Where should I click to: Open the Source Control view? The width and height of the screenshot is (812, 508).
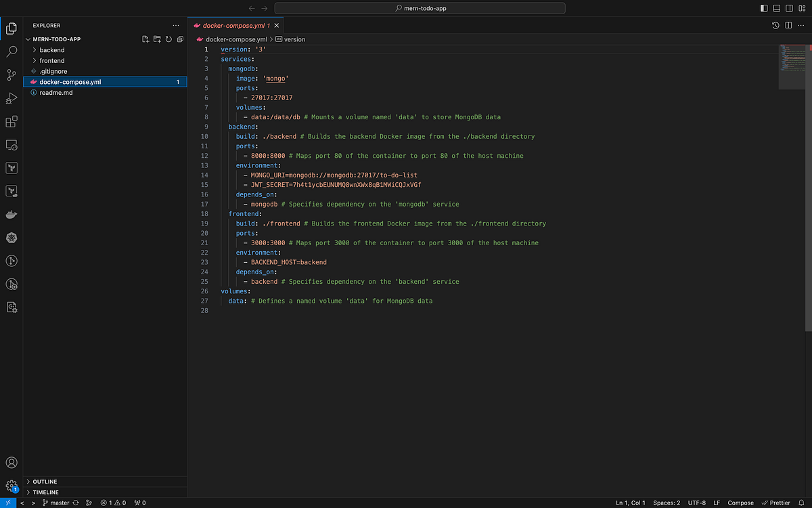click(11, 75)
